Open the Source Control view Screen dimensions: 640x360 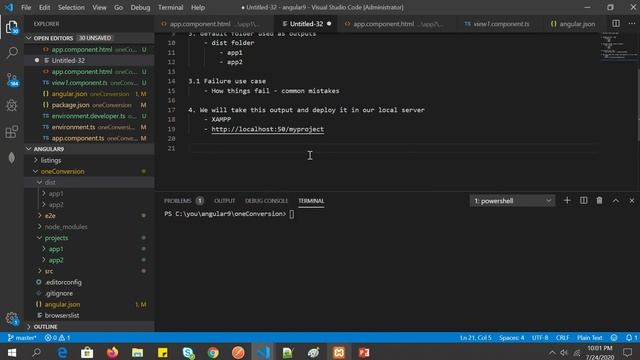[x=12, y=79]
